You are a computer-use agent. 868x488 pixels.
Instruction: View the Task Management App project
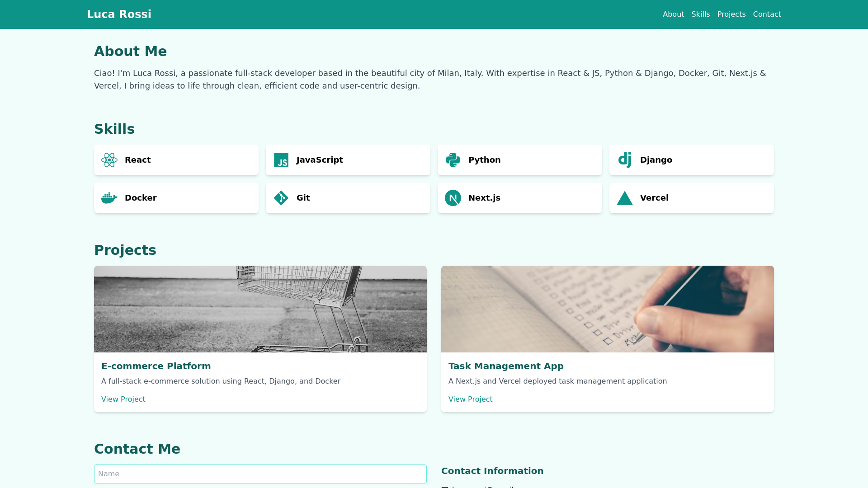(x=470, y=399)
